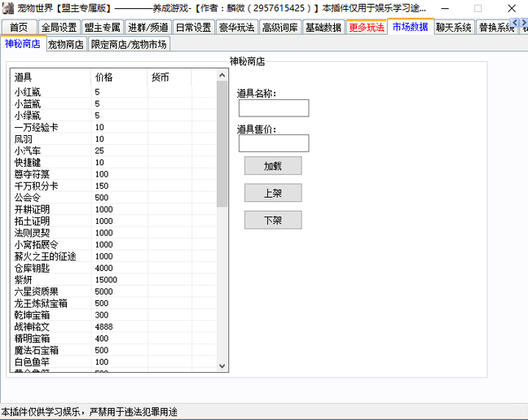Viewport: 528px width, 420px height.
Task: Click the 下架 button
Action: [273, 220]
